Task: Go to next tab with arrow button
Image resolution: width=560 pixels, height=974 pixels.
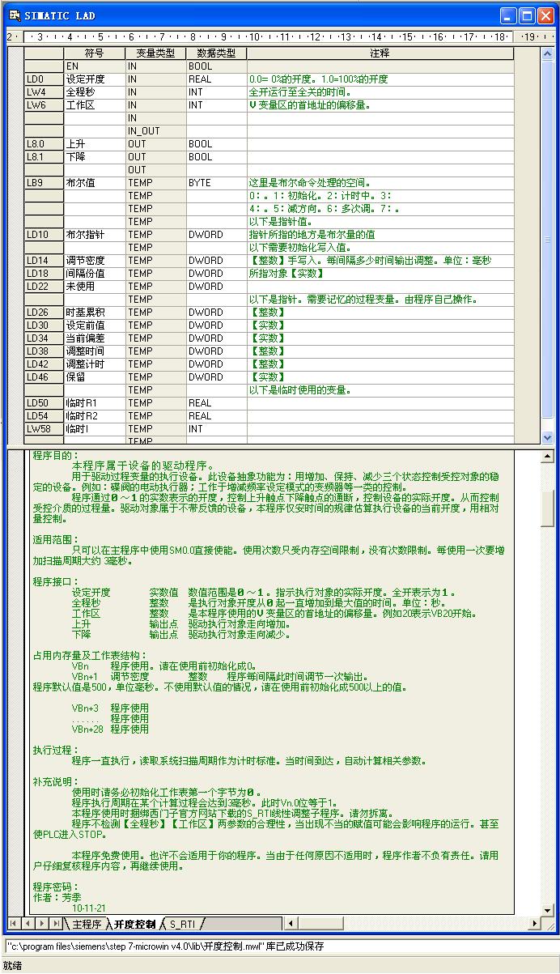Action: coord(41,923)
